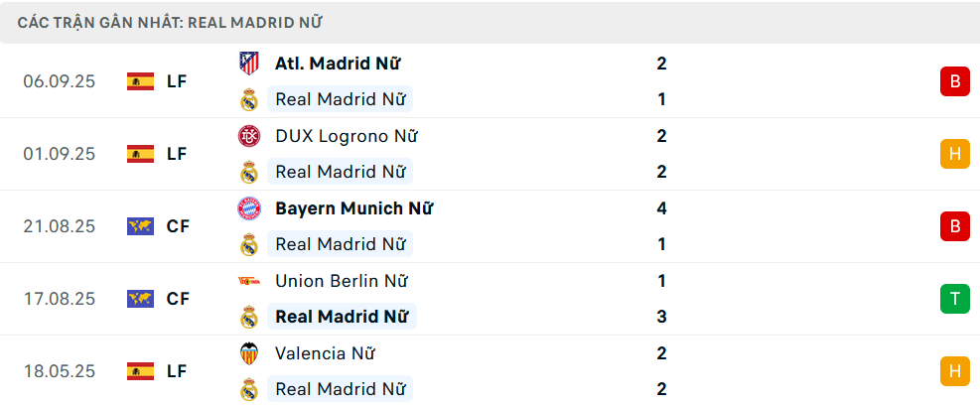Click Real Madrid crest in 17.08.25 match
The width and height of the screenshot is (980, 407).
point(248,317)
